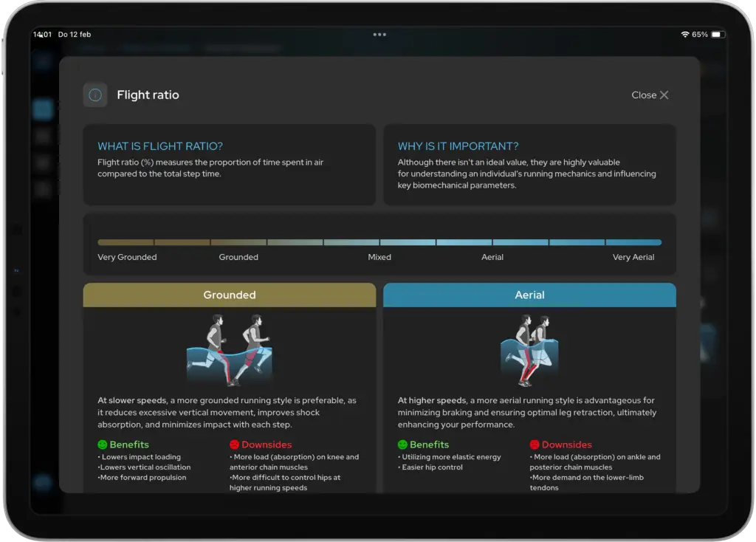This screenshot has width=756, height=542.
Task: Click the WHY IS IT IMPORTANT? heading
Action: [x=458, y=146]
